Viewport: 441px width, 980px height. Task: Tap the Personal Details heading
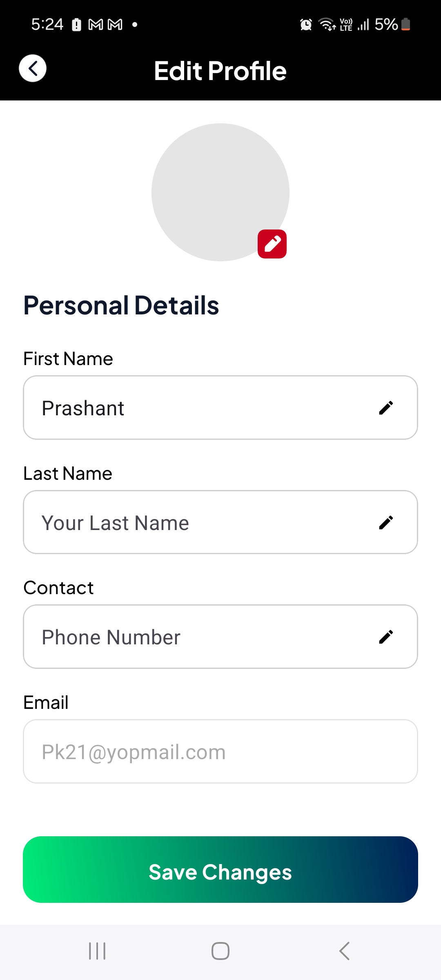click(121, 305)
